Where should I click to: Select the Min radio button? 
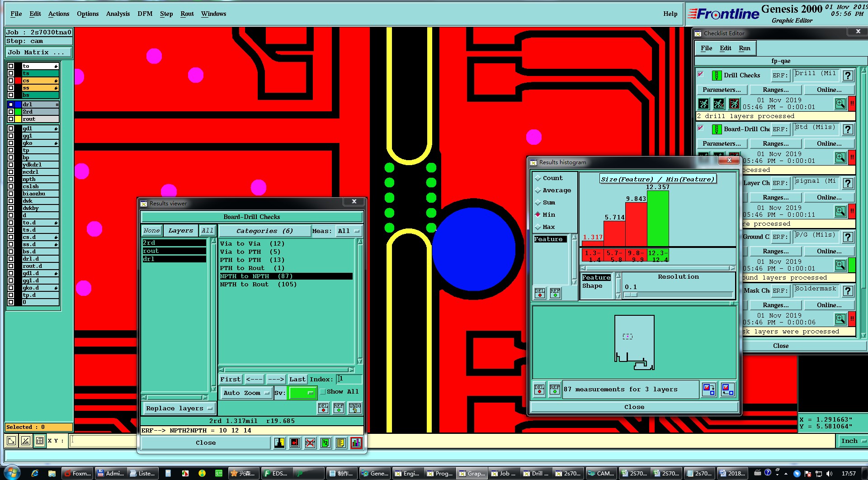click(538, 214)
